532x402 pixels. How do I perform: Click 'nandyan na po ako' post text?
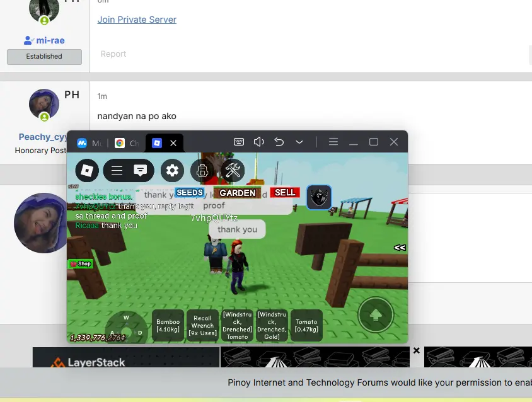pyautogui.click(x=137, y=116)
